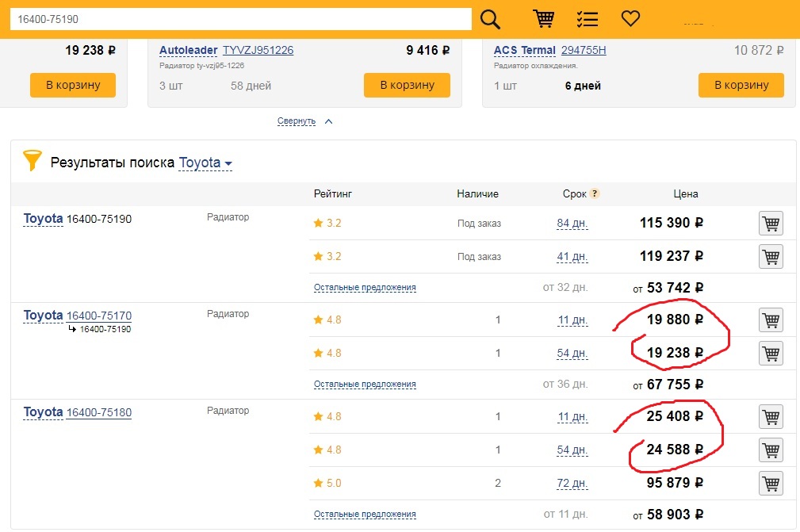Click the funnel filter icon
The height and width of the screenshot is (532, 800).
coord(32,161)
